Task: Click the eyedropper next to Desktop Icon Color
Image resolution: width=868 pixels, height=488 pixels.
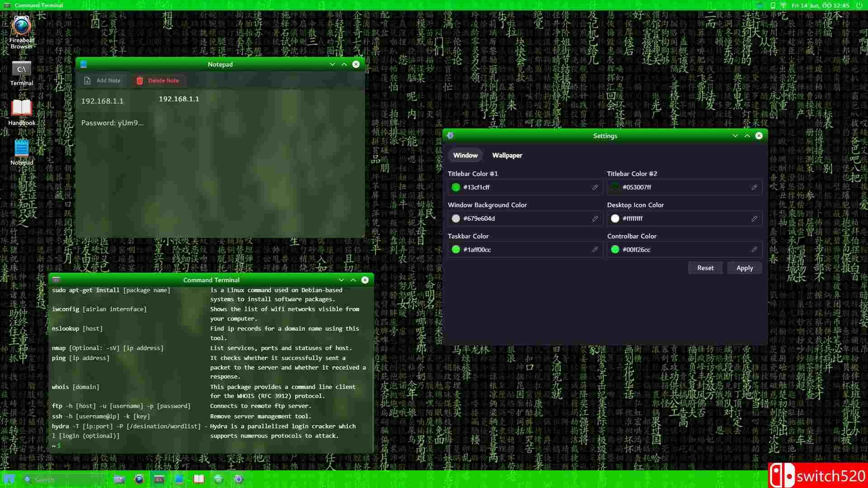Action: pos(754,218)
